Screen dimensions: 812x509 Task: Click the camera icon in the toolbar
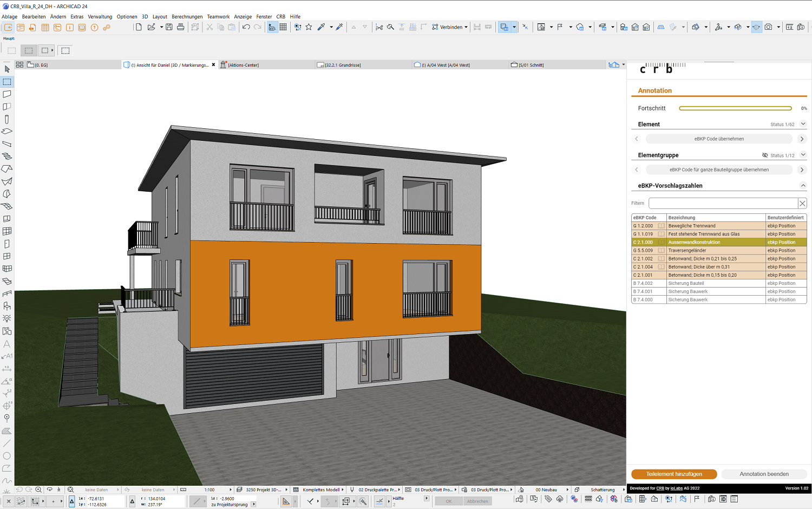pos(768,27)
